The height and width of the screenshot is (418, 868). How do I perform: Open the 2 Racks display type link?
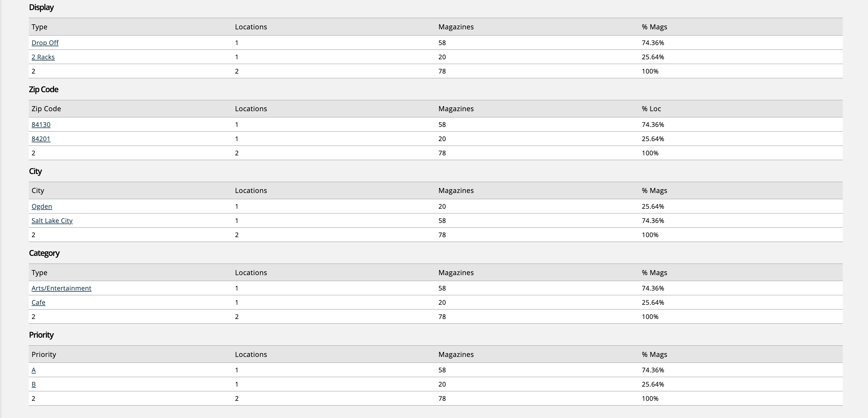pos(43,57)
